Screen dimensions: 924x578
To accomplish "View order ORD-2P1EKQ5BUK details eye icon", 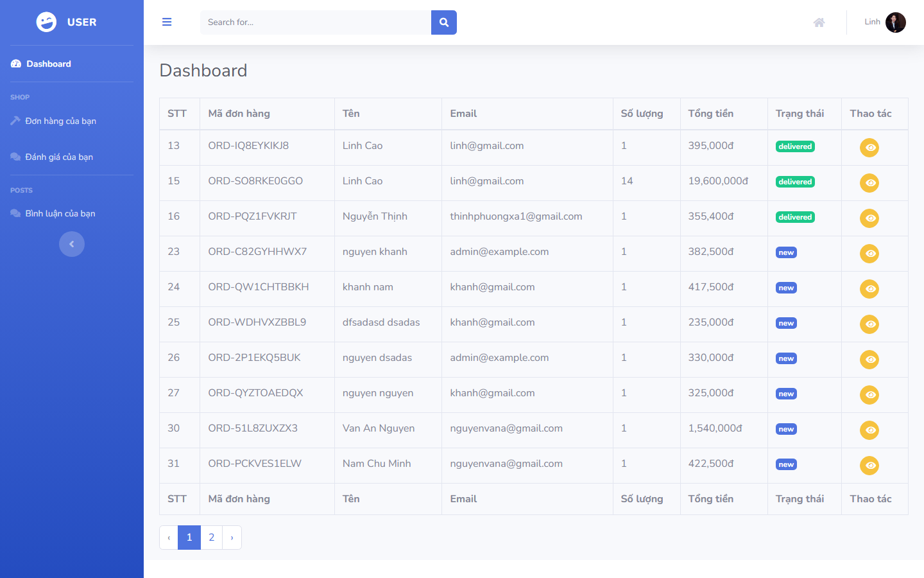I will pos(869,360).
